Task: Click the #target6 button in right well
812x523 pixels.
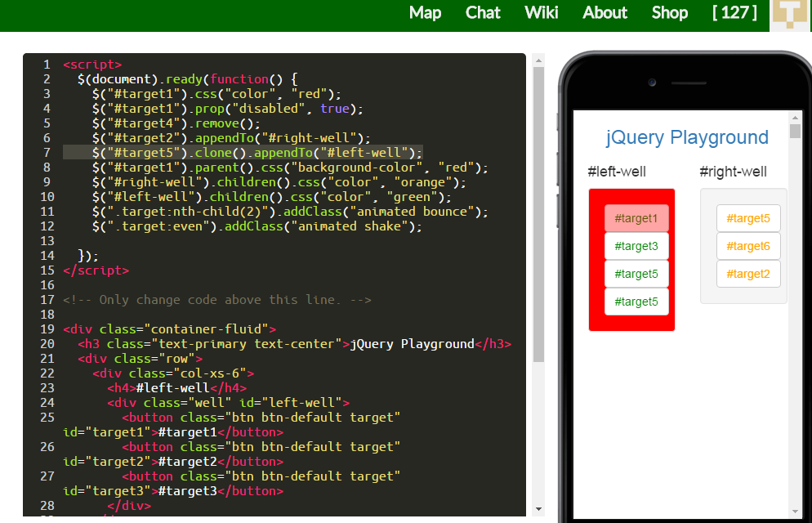Action: point(748,246)
